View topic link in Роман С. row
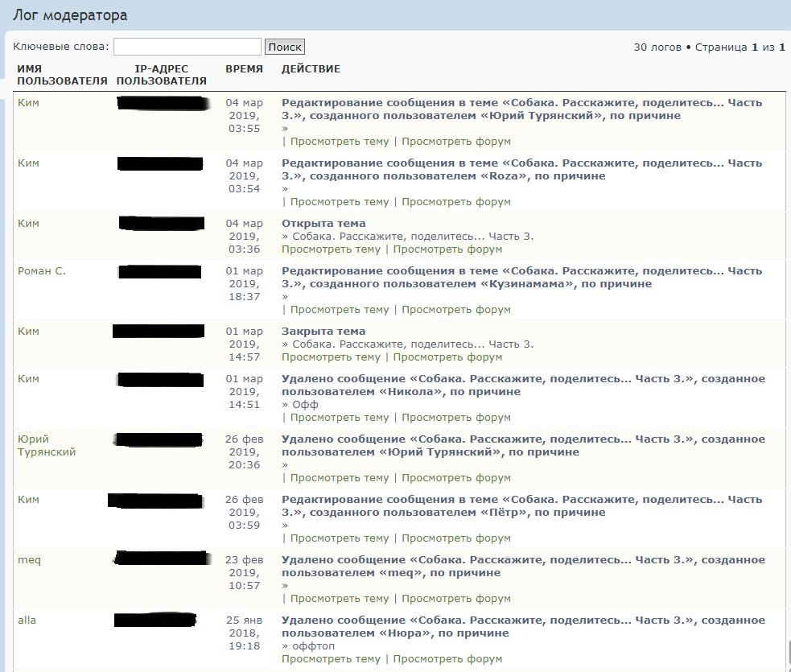Screen dimensions: 791x672 [340, 310]
